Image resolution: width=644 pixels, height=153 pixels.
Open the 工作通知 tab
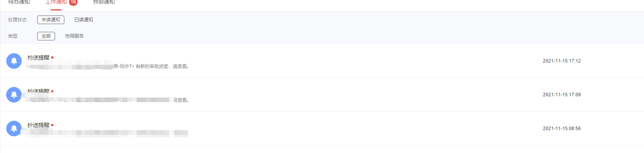pyautogui.click(x=56, y=2)
